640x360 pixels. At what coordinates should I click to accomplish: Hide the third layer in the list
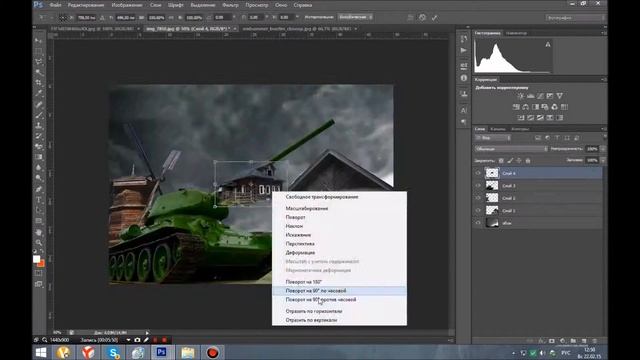point(478,198)
